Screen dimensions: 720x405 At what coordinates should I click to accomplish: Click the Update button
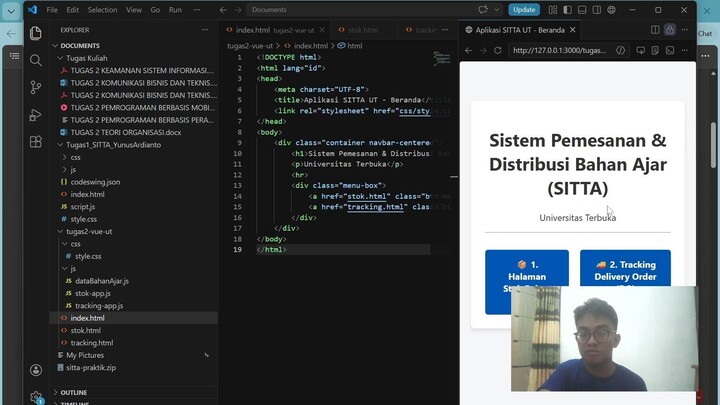pos(524,10)
